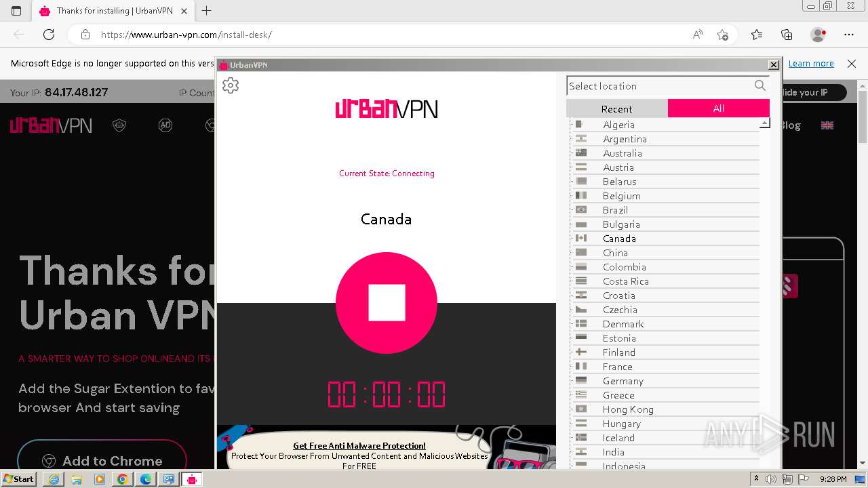The height and width of the screenshot is (488, 868).
Task: Click the Canada flag icon
Action: coord(581,238)
